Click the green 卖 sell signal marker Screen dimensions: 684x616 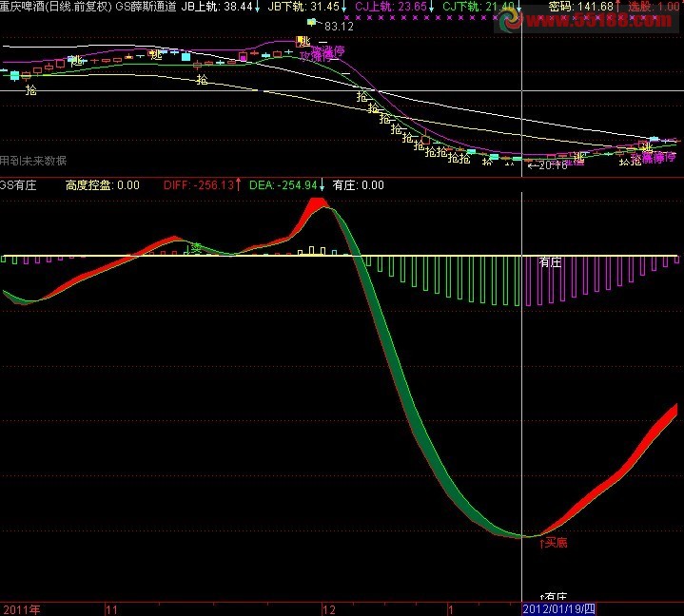point(193,249)
